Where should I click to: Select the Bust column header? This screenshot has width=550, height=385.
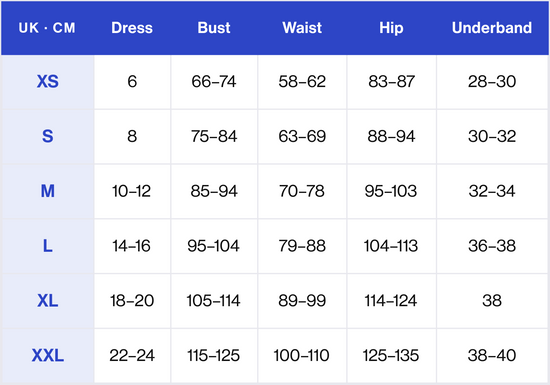[x=214, y=28]
